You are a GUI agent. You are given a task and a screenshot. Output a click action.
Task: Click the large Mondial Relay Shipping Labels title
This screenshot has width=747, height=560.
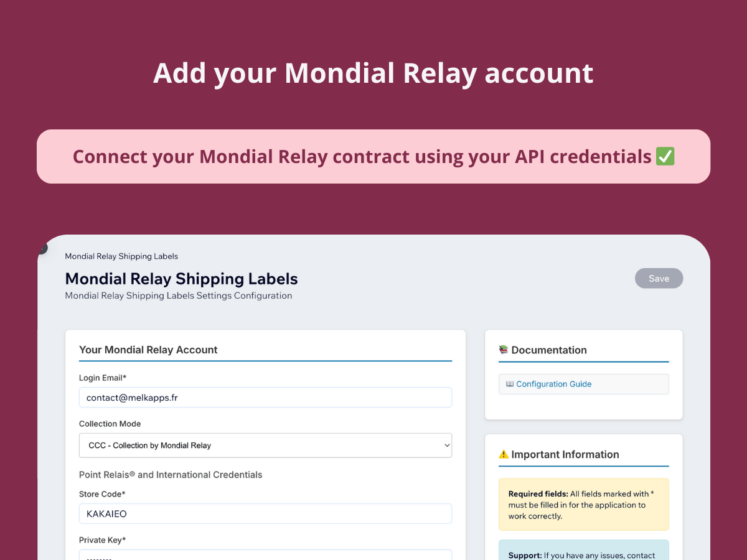[x=181, y=279]
